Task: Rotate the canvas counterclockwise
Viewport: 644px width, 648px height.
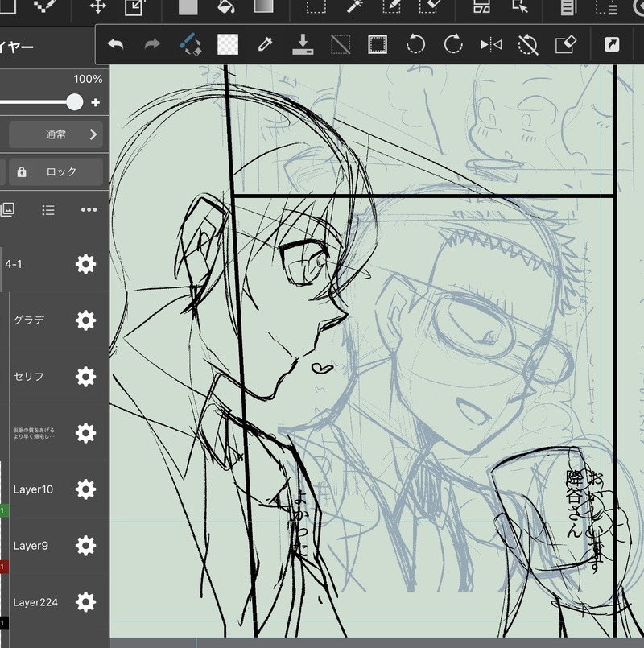Action: (415, 44)
